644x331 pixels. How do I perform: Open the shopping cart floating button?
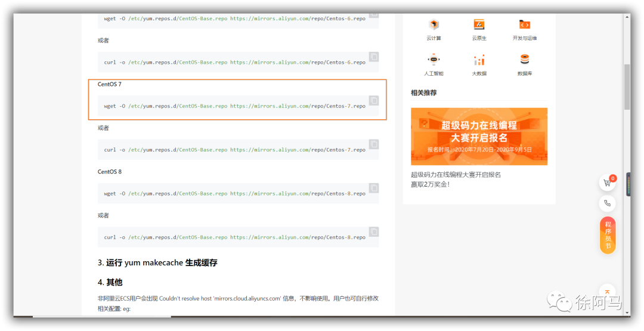(x=608, y=183)
